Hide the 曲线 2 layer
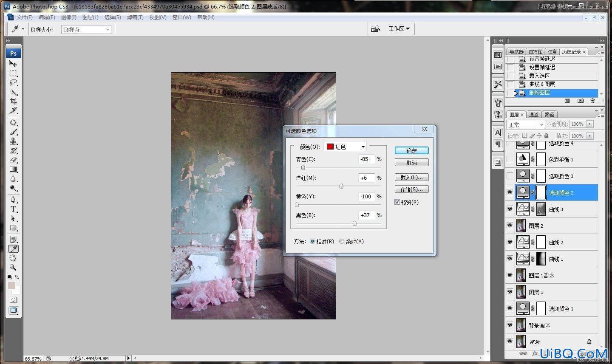This screenshot has width=612, height=364. 510,242
